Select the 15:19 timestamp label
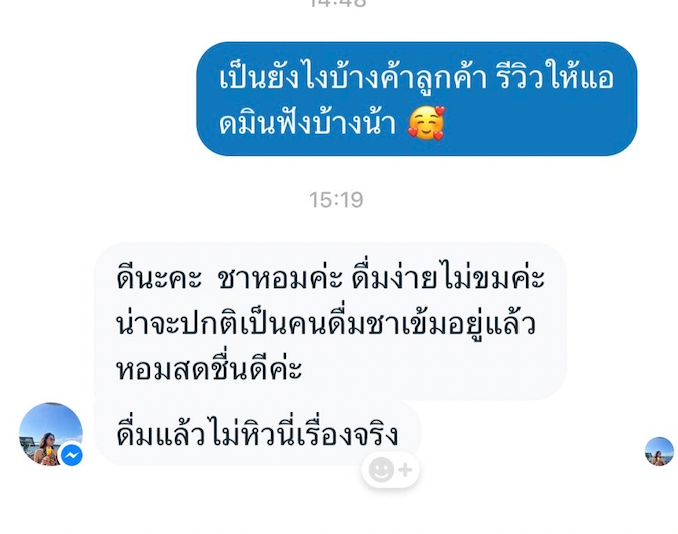Viewport: 678px width, 534px height. pos(336,200)
